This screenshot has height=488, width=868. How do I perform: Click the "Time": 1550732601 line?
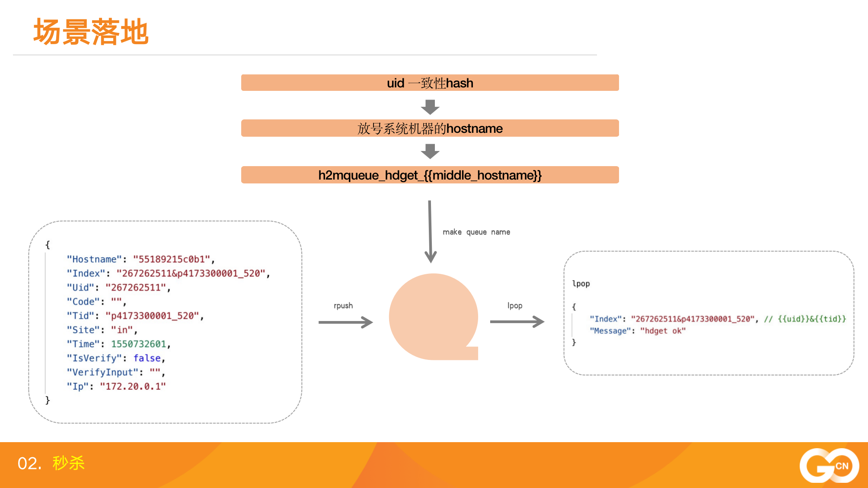(x=119, y=344)
